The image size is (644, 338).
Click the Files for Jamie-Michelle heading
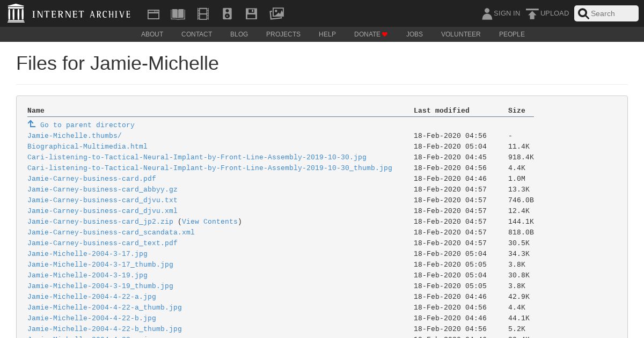click(x=118, y=63)
